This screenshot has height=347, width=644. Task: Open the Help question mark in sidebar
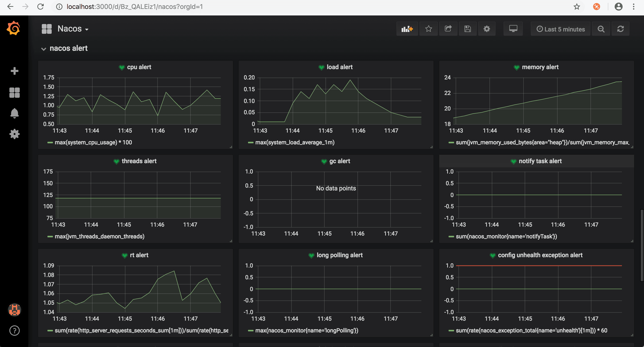15,331
